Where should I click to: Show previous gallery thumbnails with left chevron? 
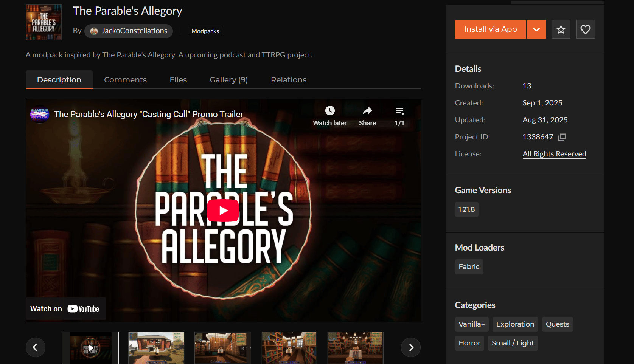[x=35, y=347]
